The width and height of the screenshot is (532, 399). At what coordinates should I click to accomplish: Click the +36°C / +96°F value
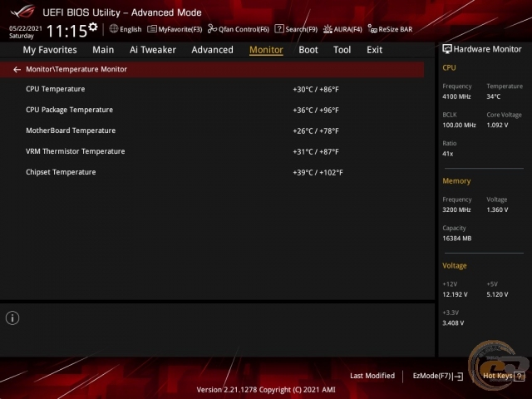[316, 111]
